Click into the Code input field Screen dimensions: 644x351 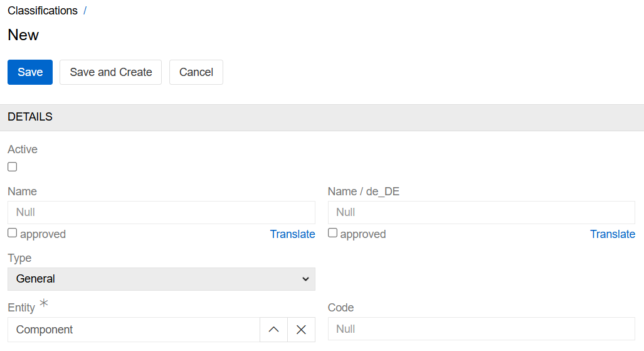481,329
